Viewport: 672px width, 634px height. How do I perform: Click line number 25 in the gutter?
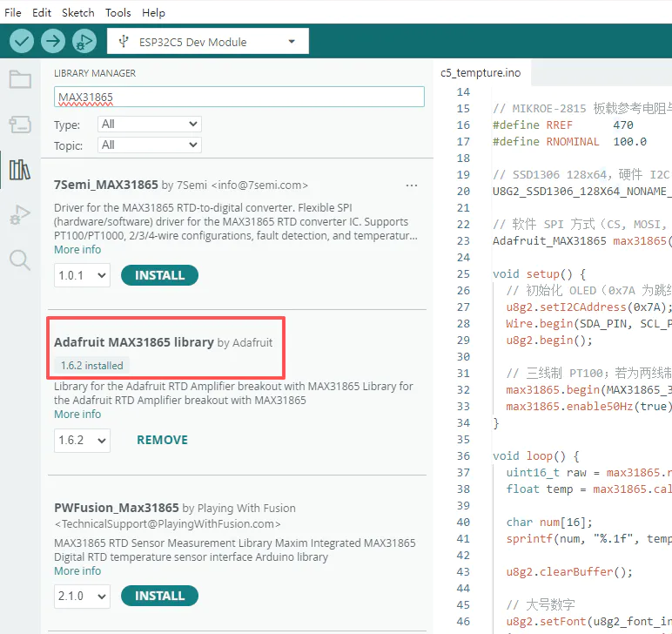pyautogui.click(x=463, y=274)
